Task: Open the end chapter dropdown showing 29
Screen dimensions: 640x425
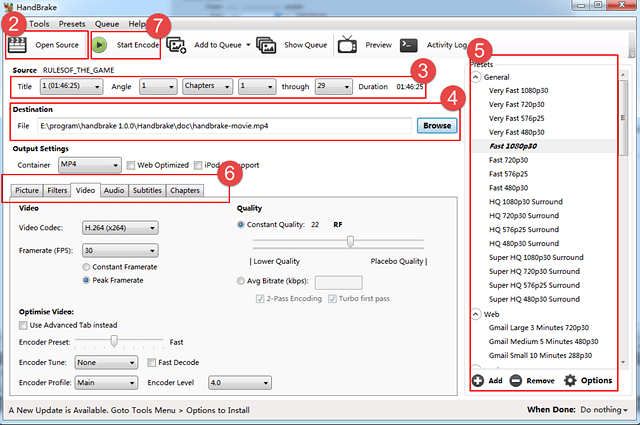Action: tap(333, 86)
